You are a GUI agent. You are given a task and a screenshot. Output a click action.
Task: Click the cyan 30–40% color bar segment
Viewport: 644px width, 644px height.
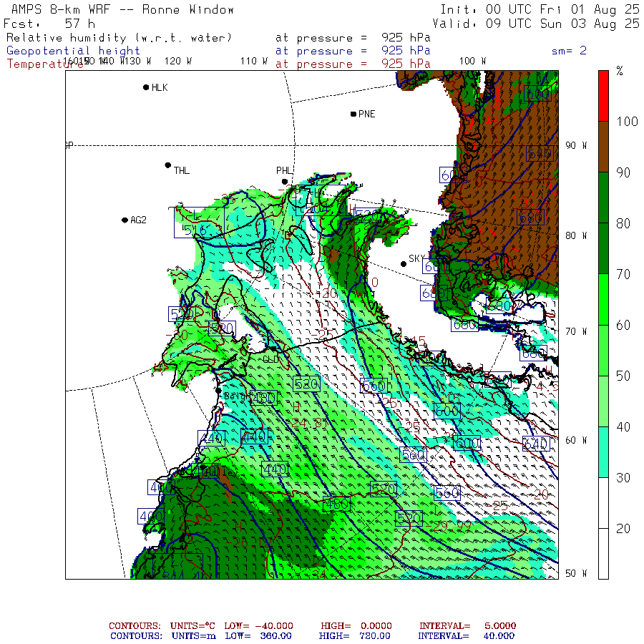(x=603, y=452)
